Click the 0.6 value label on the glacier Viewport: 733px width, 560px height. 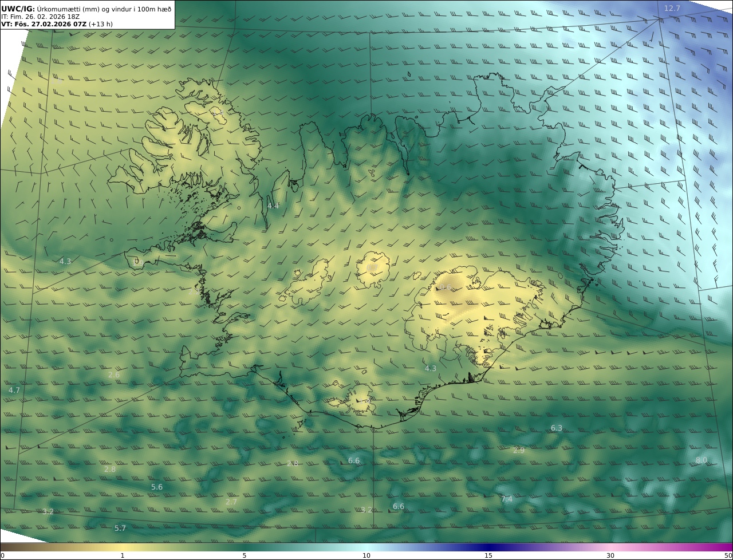(446, 287)
